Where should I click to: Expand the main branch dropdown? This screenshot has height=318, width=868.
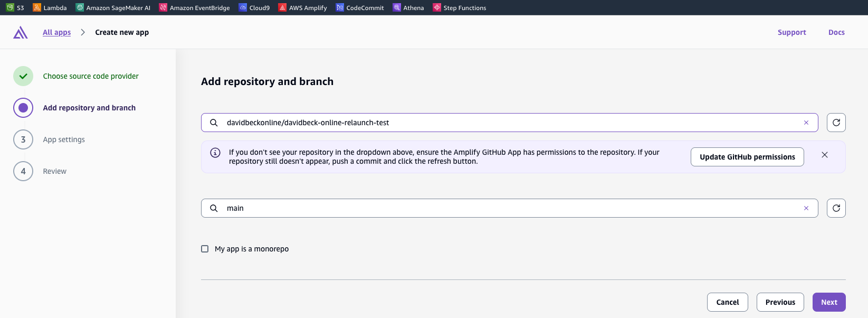click(x=507, y=208)
